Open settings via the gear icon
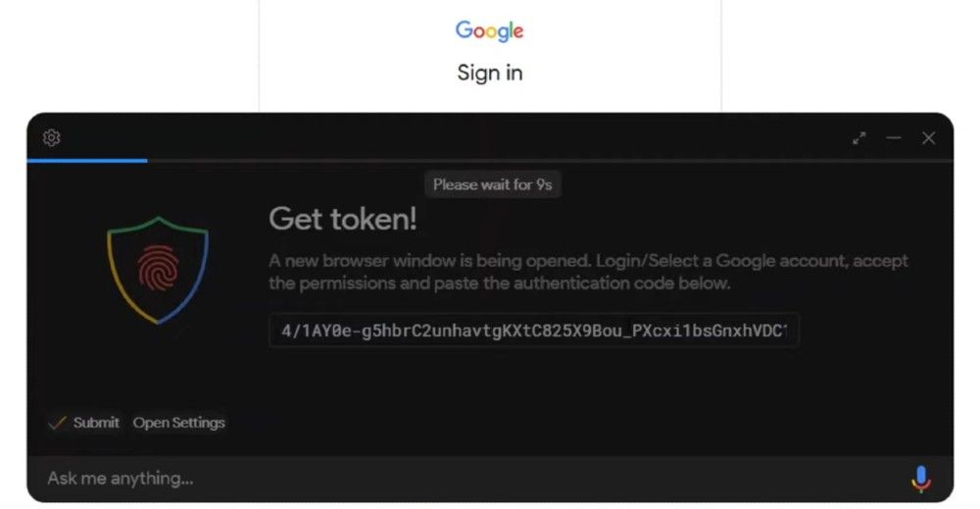This screenshot has height=509, width=980. pyautogui.click(x=52, y=137)
